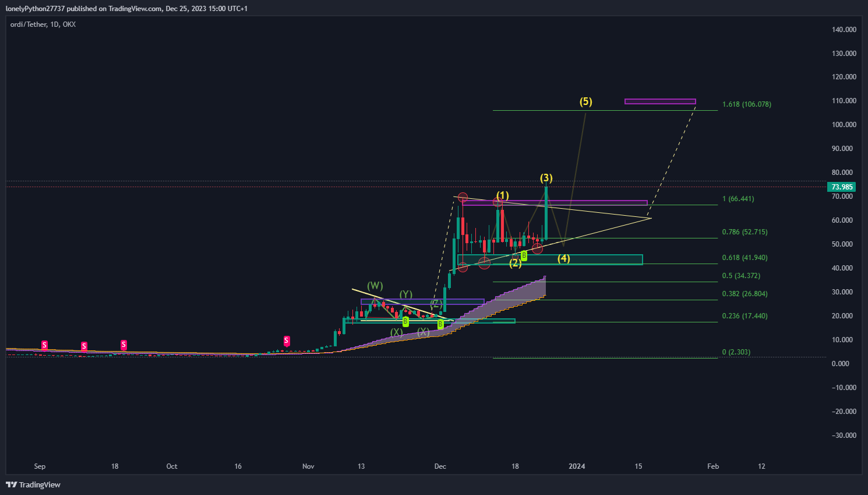868x495 pixels.
Task: Click Fibonacci label 0 (2.303)
Action: 736,352
